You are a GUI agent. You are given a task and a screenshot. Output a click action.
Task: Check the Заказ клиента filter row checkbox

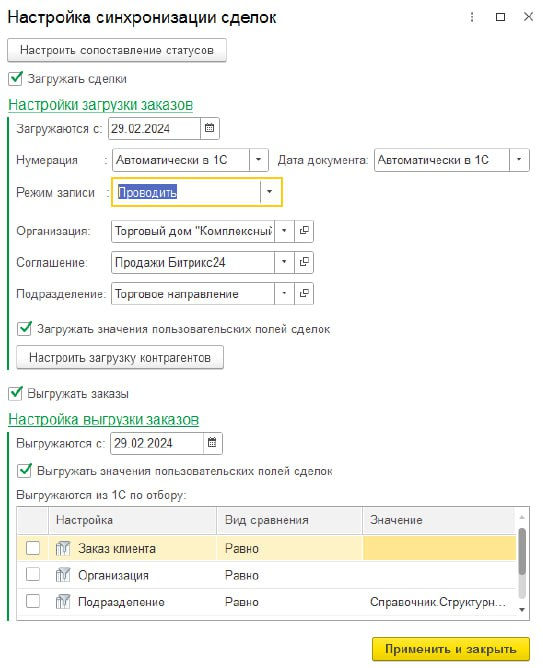click(33, 548)
